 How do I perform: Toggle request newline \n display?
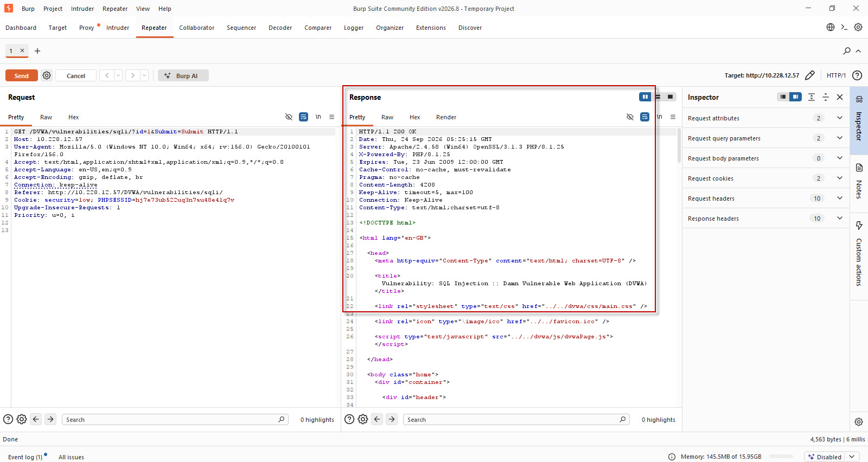pos(318,117)
